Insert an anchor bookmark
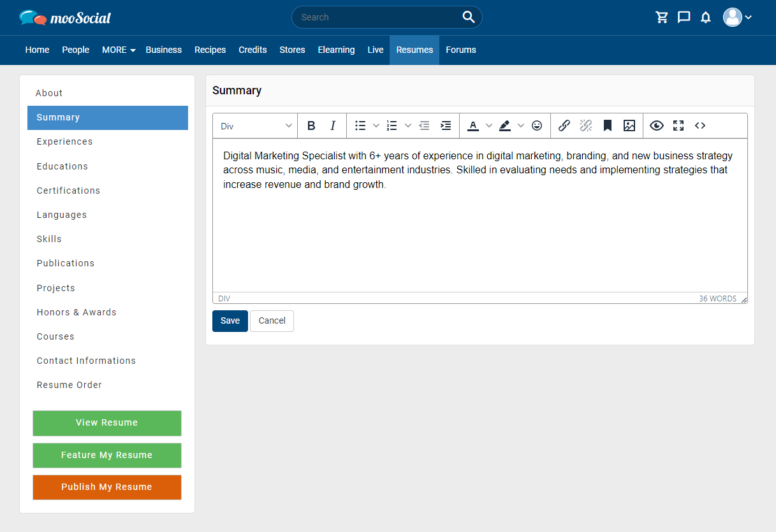776x532 pixels. coord(608,126)
